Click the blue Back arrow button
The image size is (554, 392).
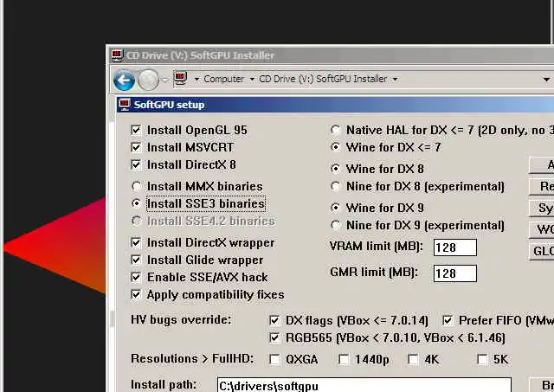(124, 80)
